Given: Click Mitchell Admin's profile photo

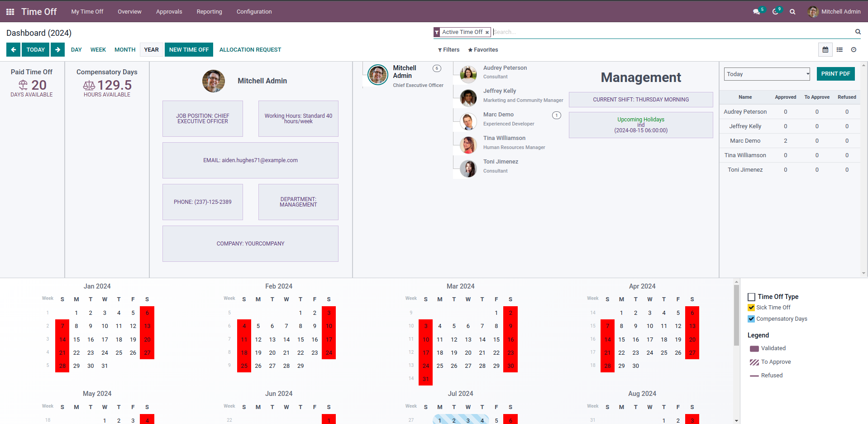Looking at the screenshot, I should [x=214, y=81].
